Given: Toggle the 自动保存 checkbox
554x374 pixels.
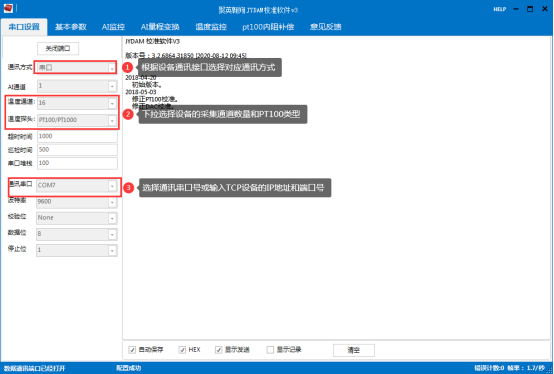Looking at the screenshot, I should pos(132,350).
